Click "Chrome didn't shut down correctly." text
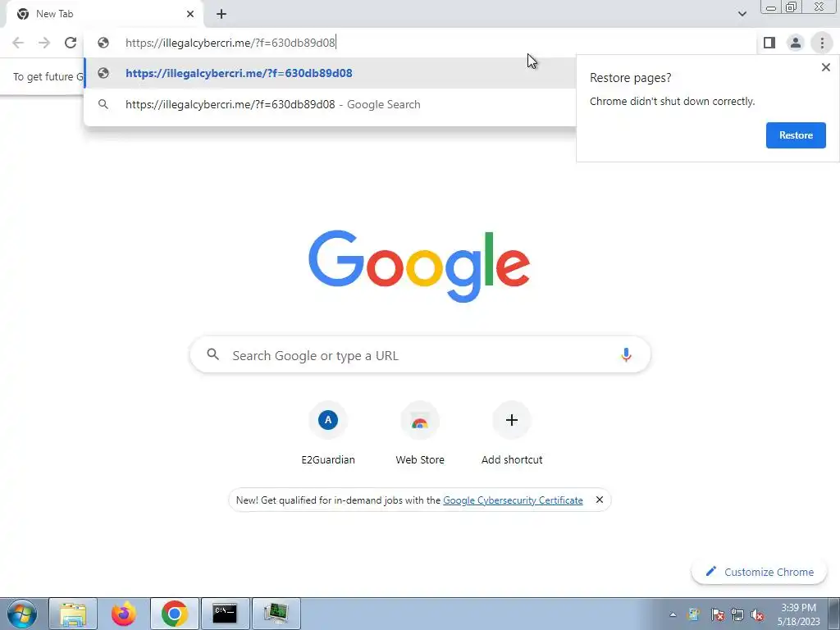This screenshot has height=630, width=840. (673, 101)
